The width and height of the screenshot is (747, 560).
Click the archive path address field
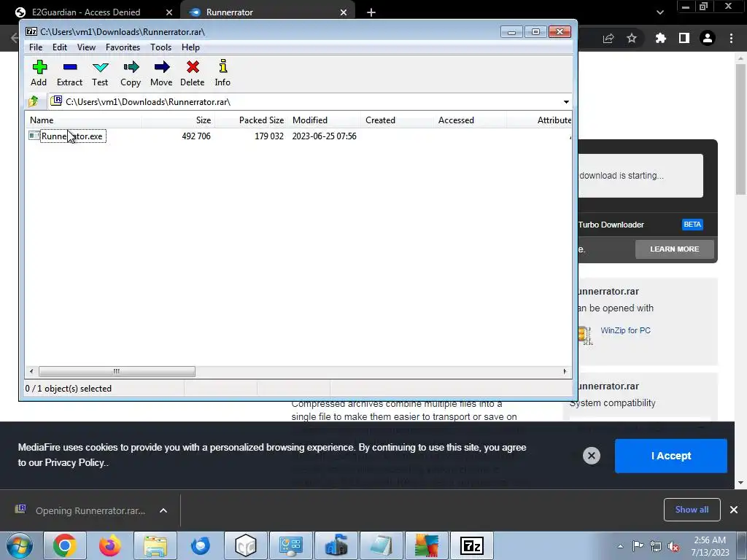[x=305, y=102]
